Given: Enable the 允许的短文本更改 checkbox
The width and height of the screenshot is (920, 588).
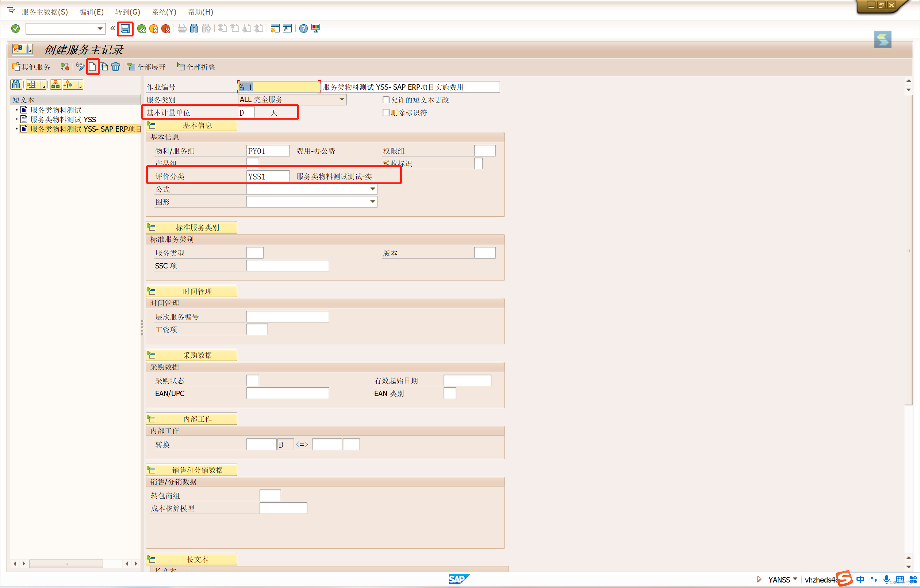Looking at the screenshot, I should [x=386, y=100].
